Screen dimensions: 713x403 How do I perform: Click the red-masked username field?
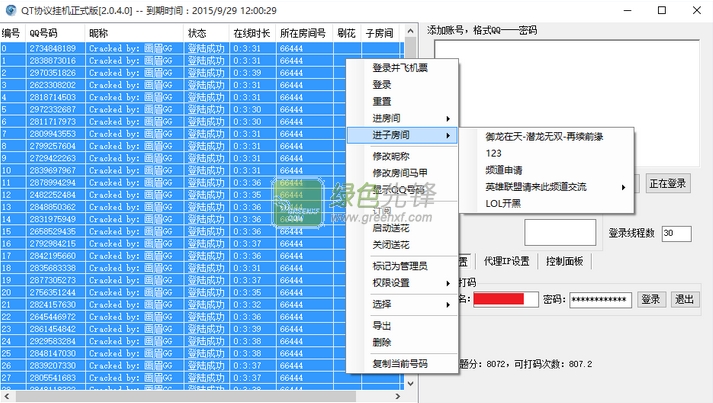click(506, 299)
